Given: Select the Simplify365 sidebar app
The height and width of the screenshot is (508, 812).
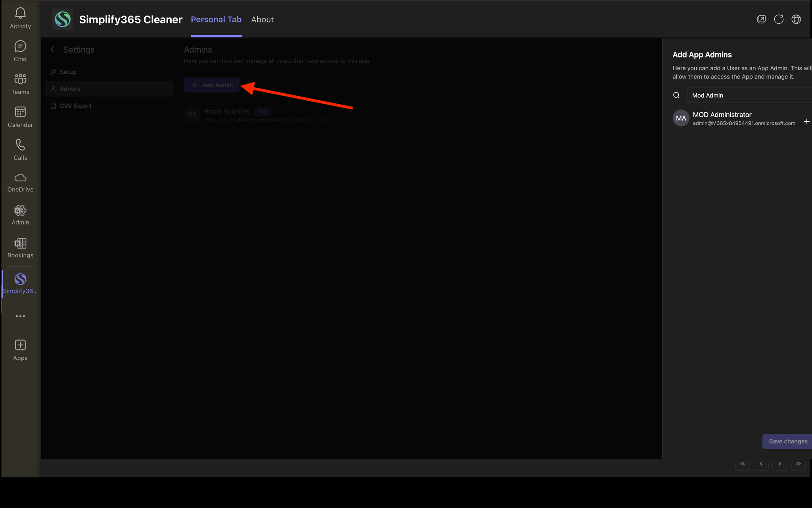Looking at the screenshot, I should [20, 284].
